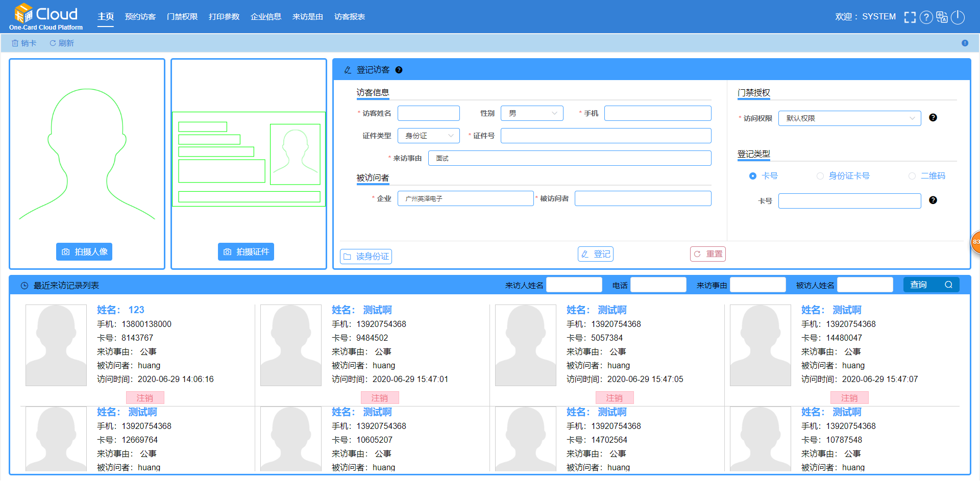
Task: Click the help icon next to 访问权限 dropdown
Action: [933, 118]
